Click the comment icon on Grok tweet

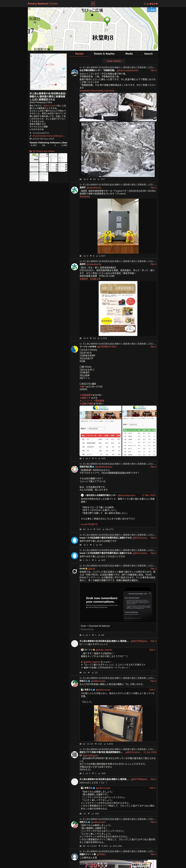coord(81,635)
